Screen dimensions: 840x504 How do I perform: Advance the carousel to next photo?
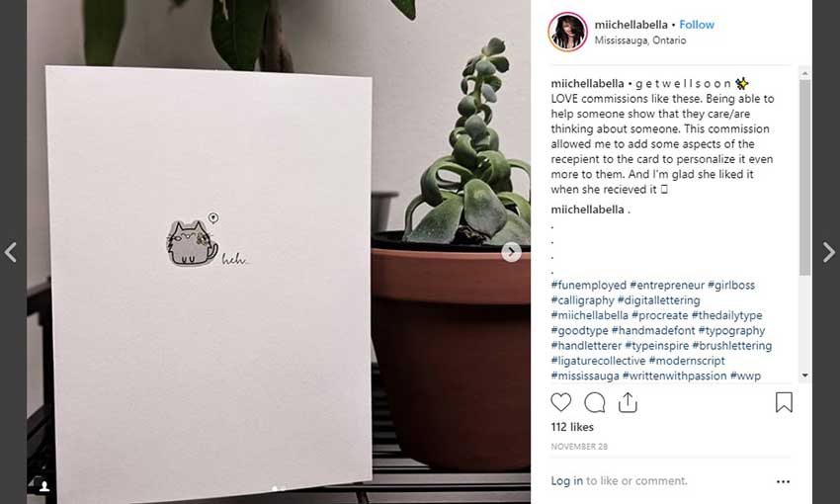(x=512, y=252)
